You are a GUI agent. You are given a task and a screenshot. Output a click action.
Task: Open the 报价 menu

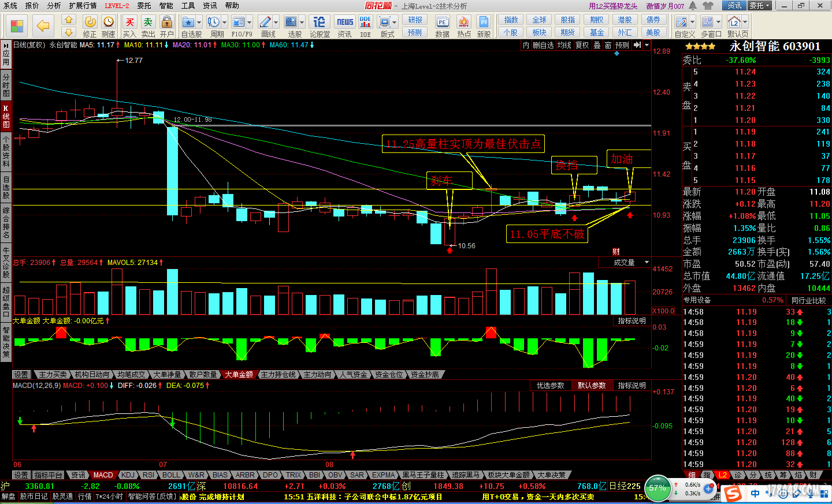pyautogui.click(x=32, y=6)
